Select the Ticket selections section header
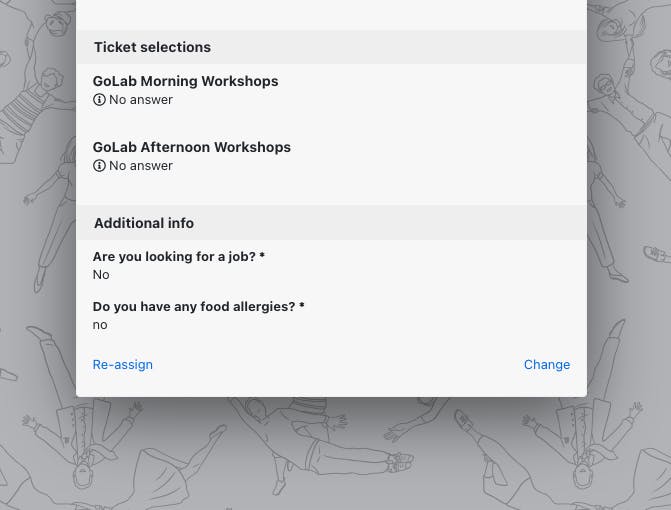This screenshot has height=510, width=671. 152,47
